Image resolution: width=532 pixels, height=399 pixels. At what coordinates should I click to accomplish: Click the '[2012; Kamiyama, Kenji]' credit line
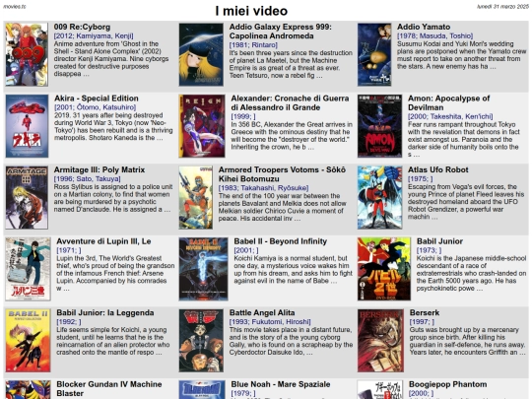[94, 36]
